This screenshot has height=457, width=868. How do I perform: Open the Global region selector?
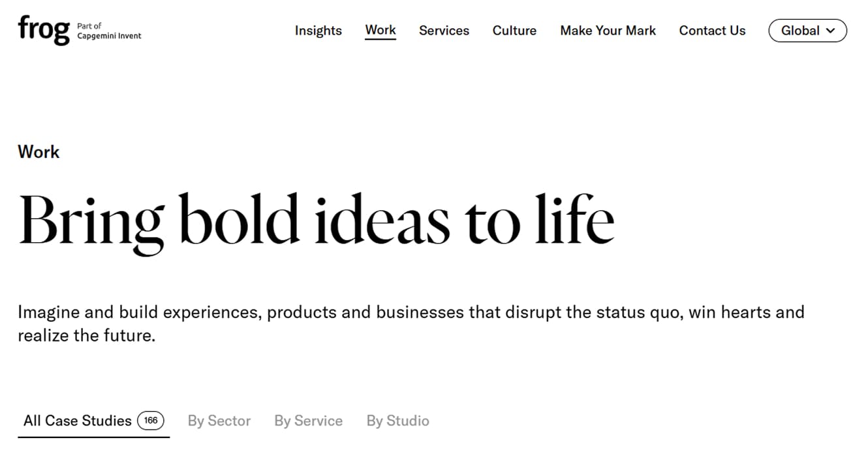[x=807, y=31]
